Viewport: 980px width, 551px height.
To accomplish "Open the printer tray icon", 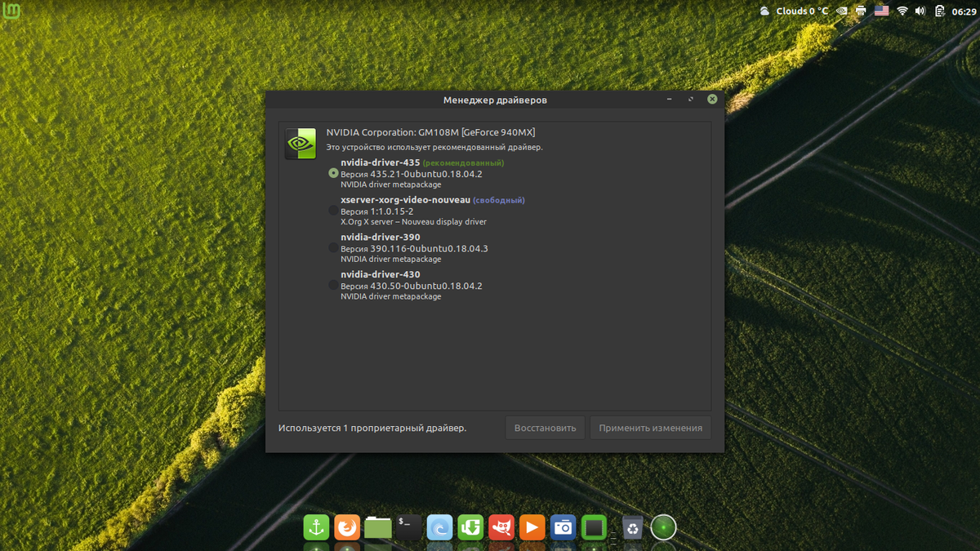I will [x=861, y=11].
